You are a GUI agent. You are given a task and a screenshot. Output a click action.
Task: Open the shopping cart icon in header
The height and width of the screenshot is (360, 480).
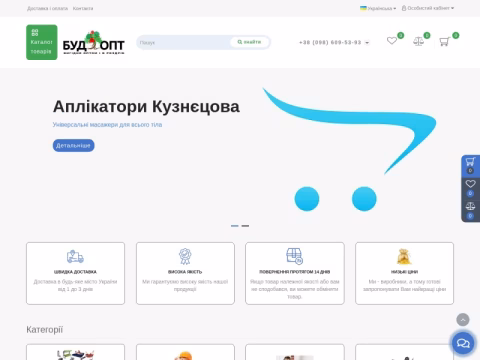(x=444, y=42)
